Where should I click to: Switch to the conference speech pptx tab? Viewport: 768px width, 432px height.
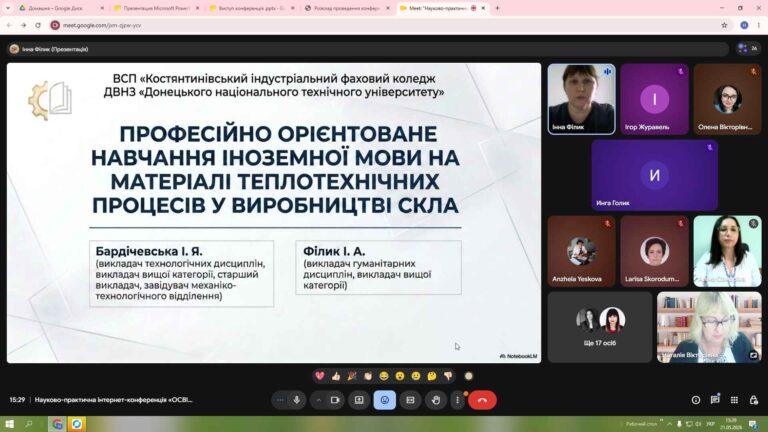click(251, 8)
